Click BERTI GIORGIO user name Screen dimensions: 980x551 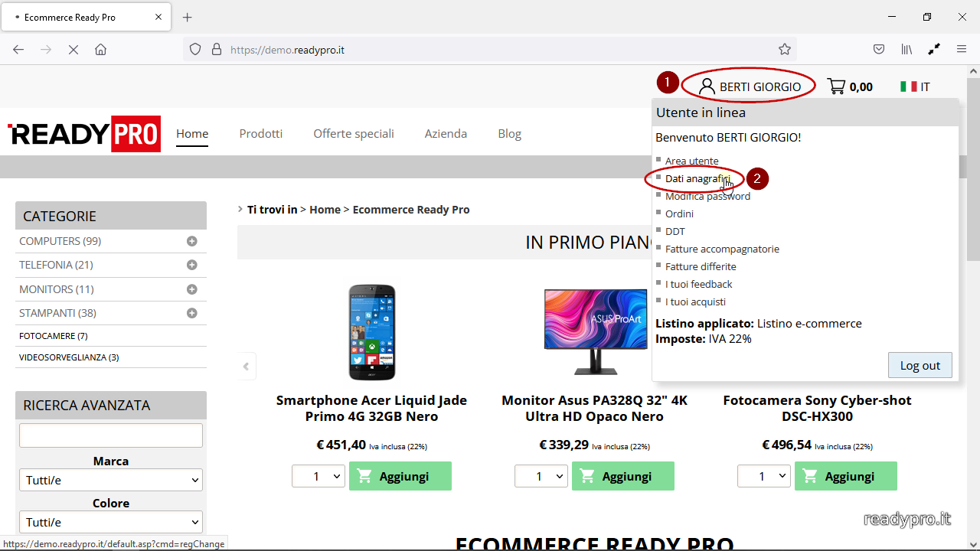pyautogui.click(x=760, y=86)
